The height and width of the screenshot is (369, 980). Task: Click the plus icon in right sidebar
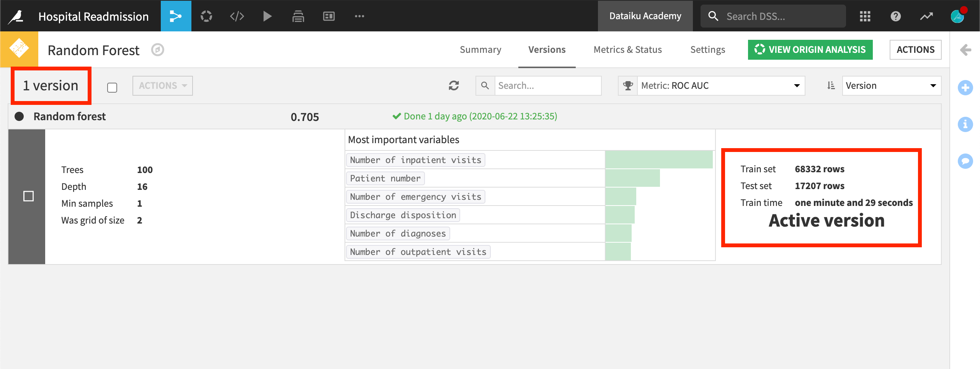[965, 88]
